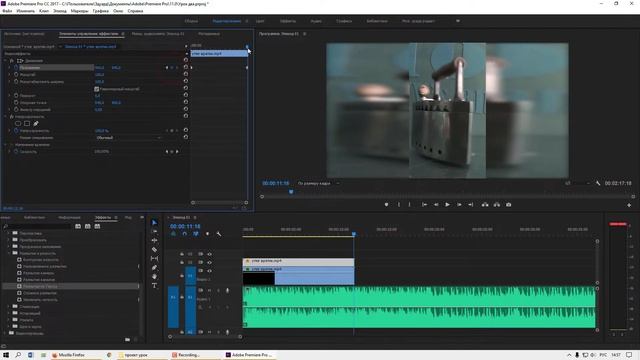The height and width of the screenshot is (360, 640).
Task: Step forward one frame
Action: [459, 204]
